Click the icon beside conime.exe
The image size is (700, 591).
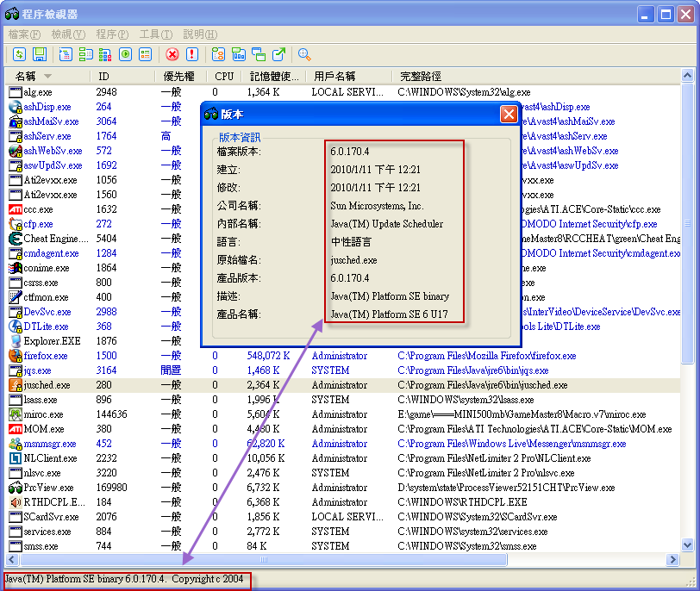16,268
